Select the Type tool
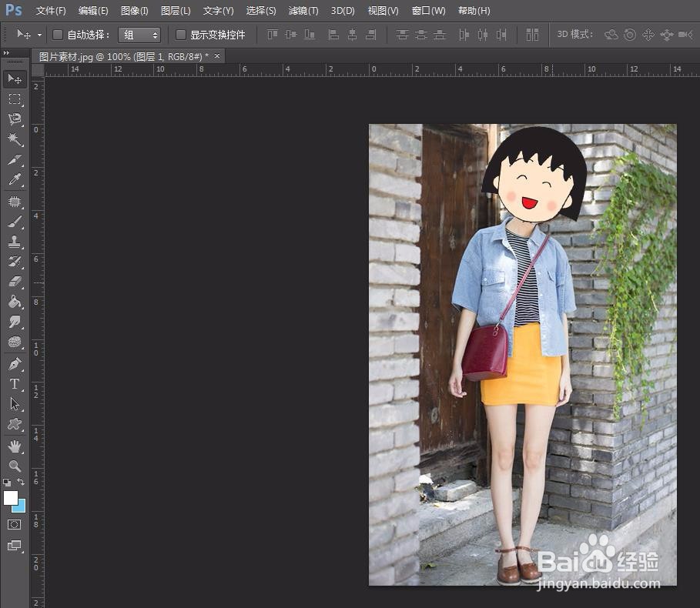Image resolution: width=700 pixels, height=608 pixels. click(x=15, y=383)
